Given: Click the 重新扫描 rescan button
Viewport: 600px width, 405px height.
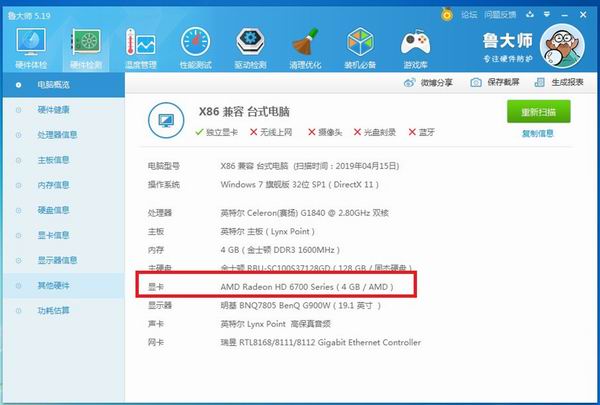Looking at the screenshot, I should 538,111.
